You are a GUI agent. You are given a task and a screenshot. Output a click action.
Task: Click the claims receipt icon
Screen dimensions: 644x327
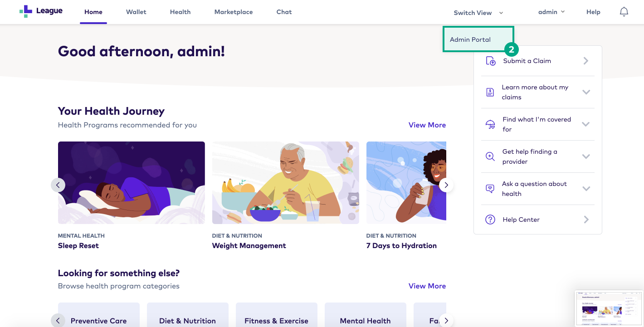coord(490,92)
